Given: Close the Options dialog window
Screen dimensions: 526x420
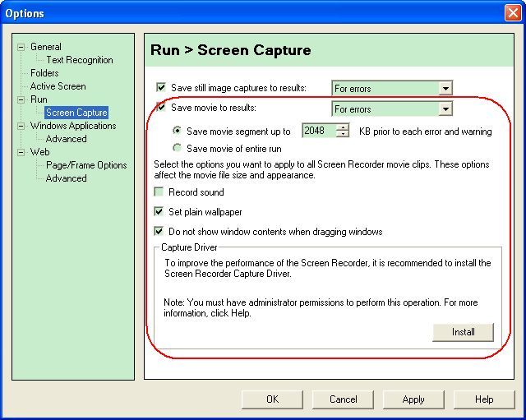Looking at the screenshot, I should (x=513, y=13).
